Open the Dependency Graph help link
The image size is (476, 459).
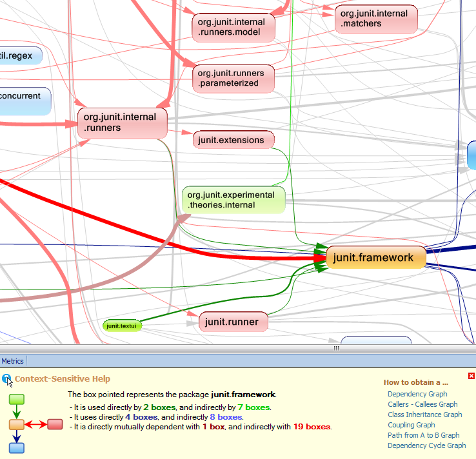(417, 394)
